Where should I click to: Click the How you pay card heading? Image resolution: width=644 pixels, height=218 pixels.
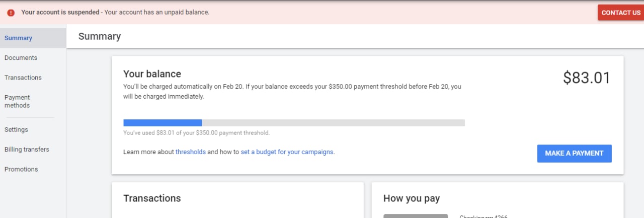pyautogui.click(x=412, y=198)
